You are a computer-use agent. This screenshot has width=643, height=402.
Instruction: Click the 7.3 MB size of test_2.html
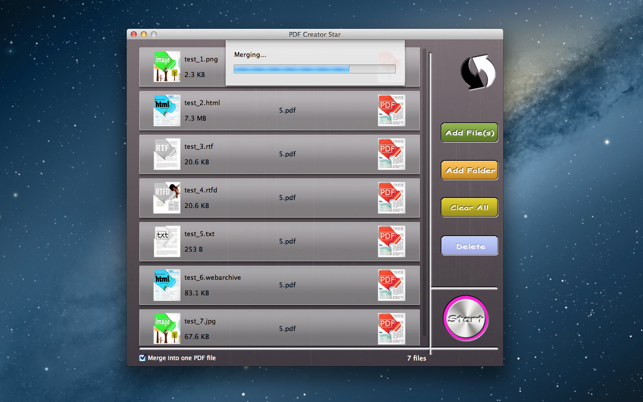pos(195,118)
